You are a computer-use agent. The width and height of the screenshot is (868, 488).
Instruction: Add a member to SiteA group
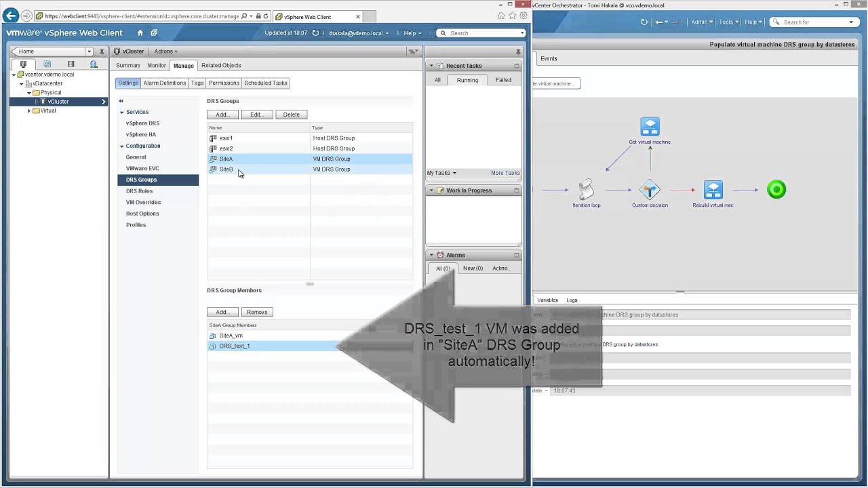[222, 312]
